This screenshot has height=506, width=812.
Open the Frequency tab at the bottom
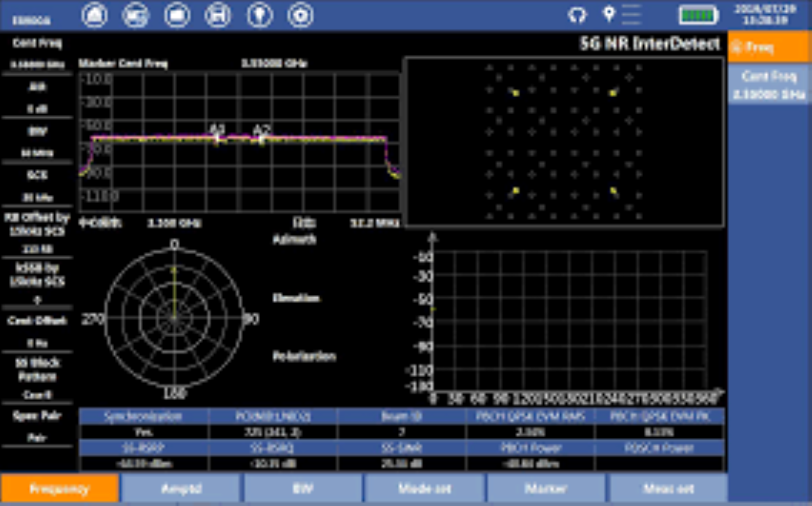59,489
